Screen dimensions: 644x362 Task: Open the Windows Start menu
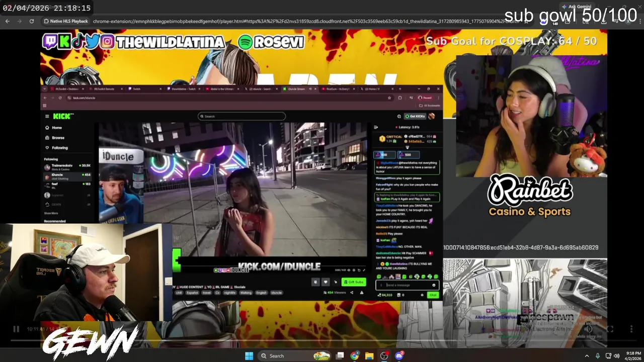[x=249, y=356]
